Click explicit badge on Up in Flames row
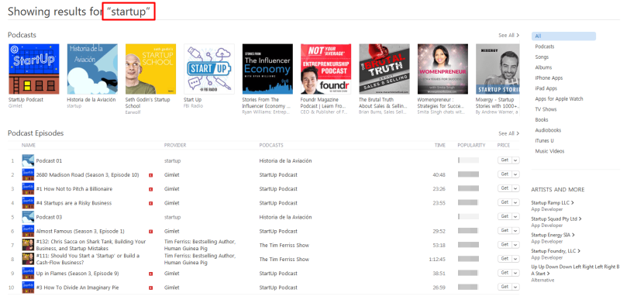 [x=151, y=274]
